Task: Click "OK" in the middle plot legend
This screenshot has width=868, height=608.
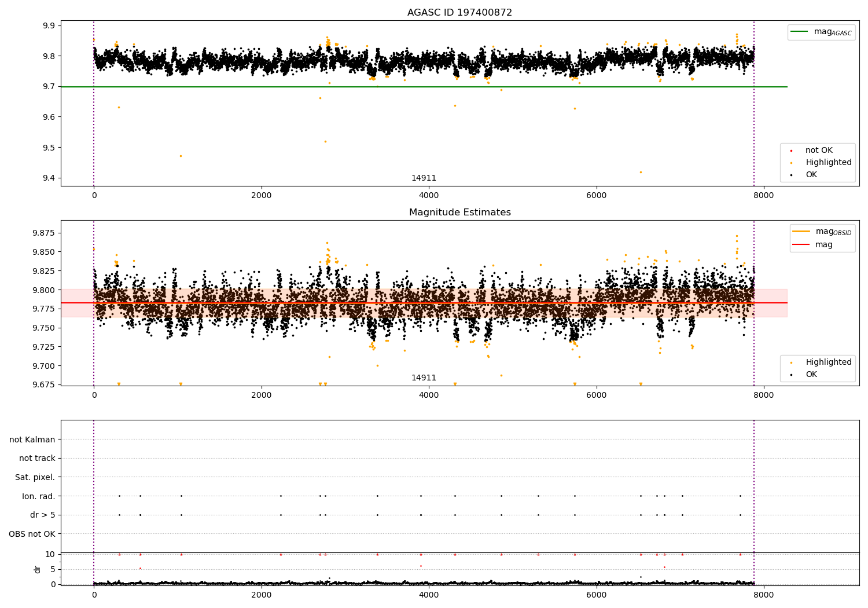Action: [811, 374]
